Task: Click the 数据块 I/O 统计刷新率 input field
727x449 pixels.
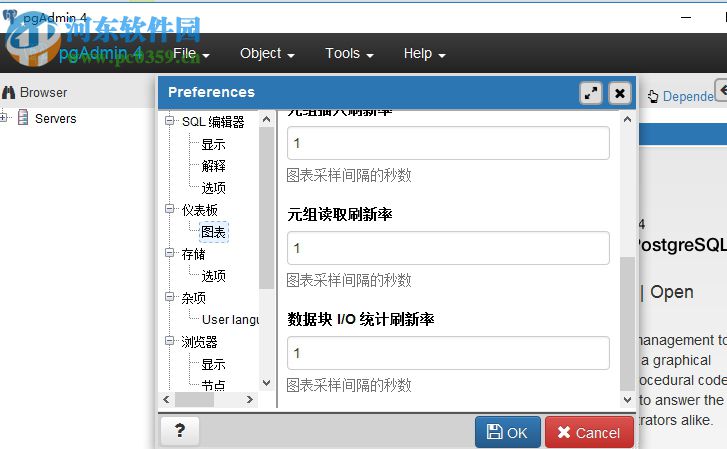Action: tap(448, 353)
